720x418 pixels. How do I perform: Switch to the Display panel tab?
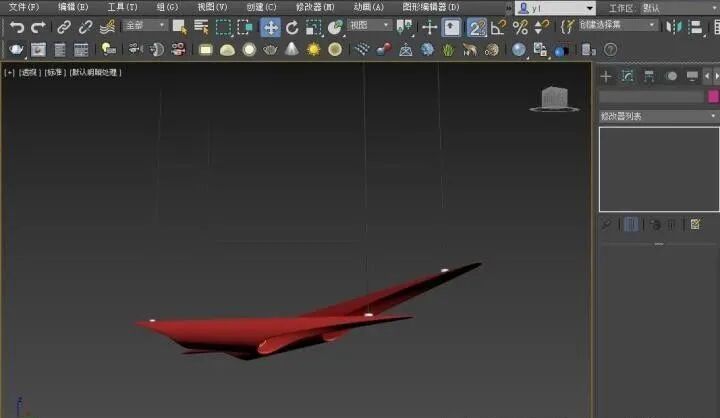[692, 76]
